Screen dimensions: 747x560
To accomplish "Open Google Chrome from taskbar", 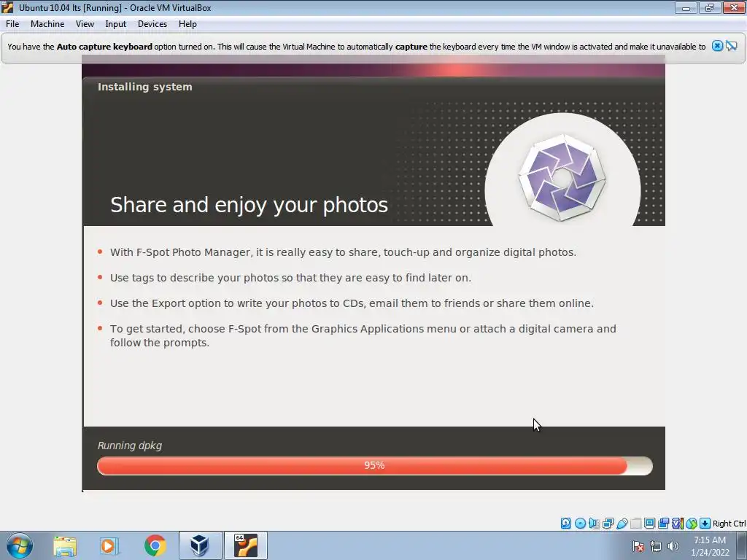I will [155, 545].
